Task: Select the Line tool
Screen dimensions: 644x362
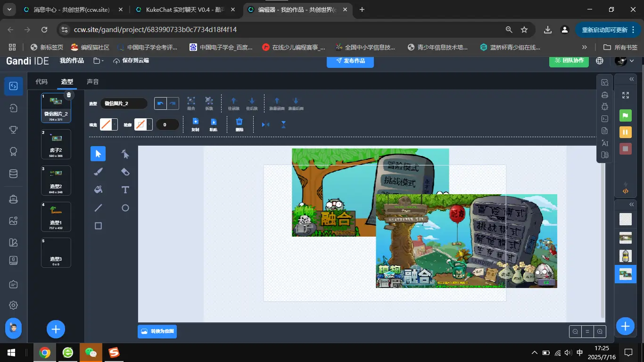Action: point(98,208)
